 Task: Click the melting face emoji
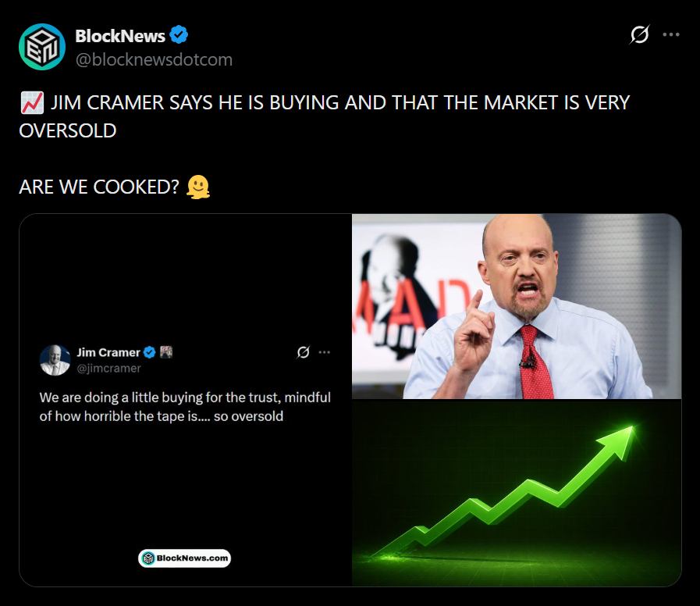pos(198,187)
